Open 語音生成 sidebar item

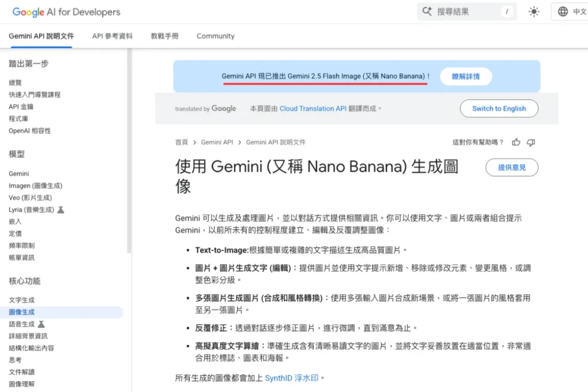22,324
